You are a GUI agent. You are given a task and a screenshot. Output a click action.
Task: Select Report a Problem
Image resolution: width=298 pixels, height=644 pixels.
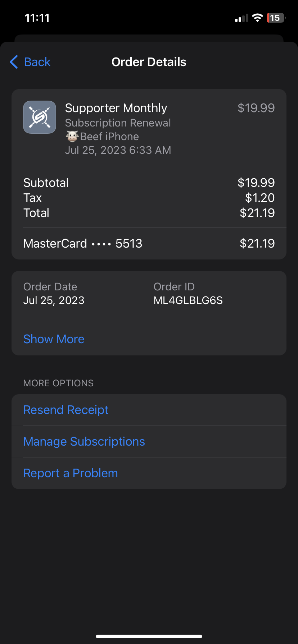point(71,473)
